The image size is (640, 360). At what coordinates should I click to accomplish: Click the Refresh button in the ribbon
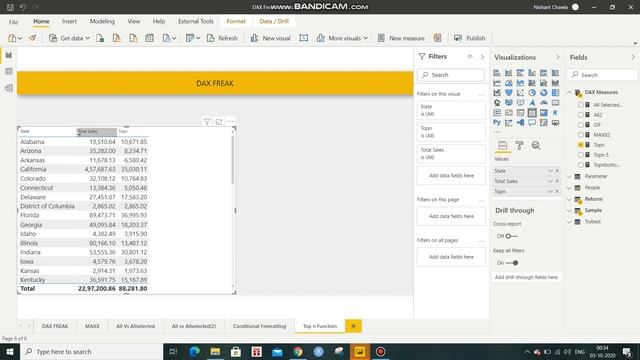222,38
